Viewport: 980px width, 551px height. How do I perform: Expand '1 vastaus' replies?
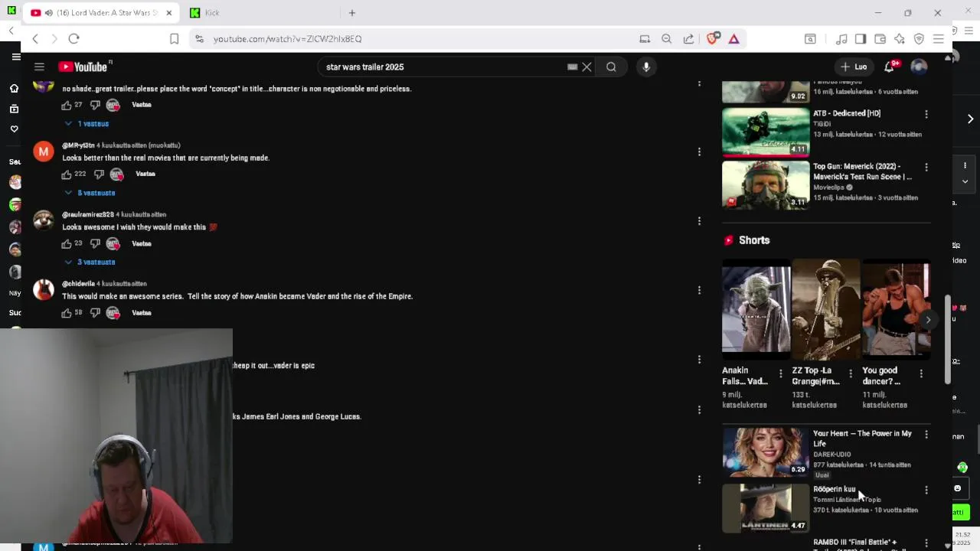coord(87,124)
